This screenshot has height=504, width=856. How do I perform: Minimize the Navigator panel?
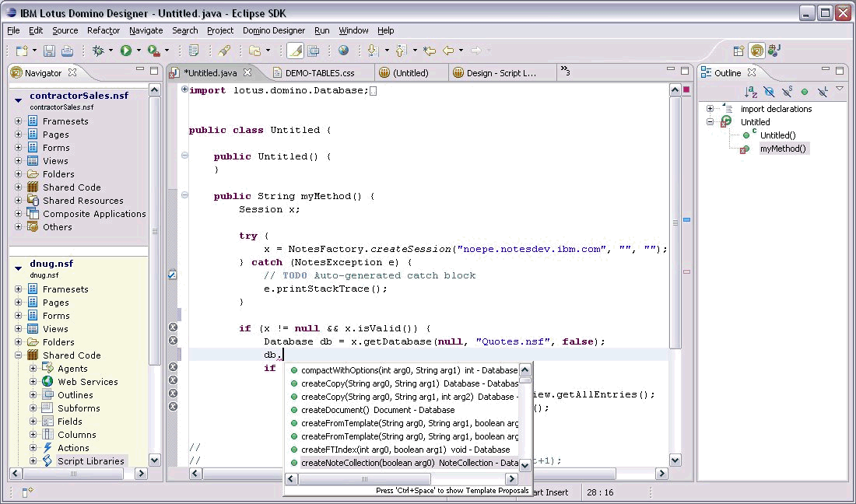[140, 69]
